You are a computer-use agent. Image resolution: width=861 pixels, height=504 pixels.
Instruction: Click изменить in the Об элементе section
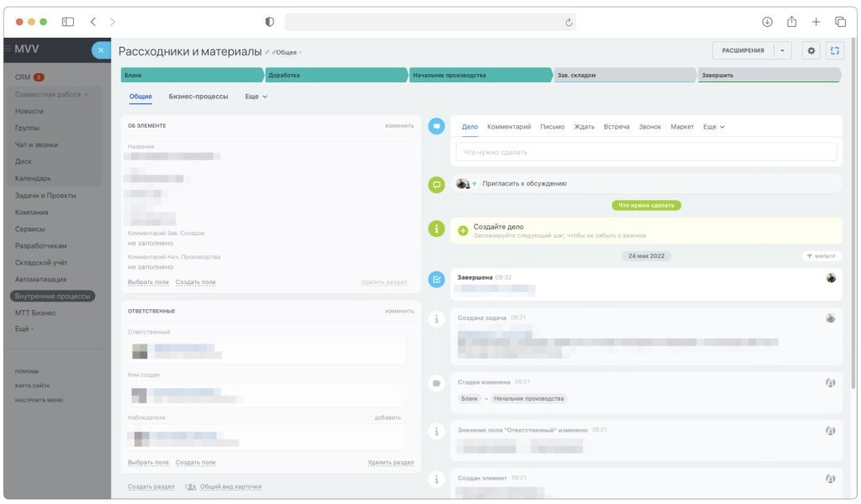click(x=399, y=126)
